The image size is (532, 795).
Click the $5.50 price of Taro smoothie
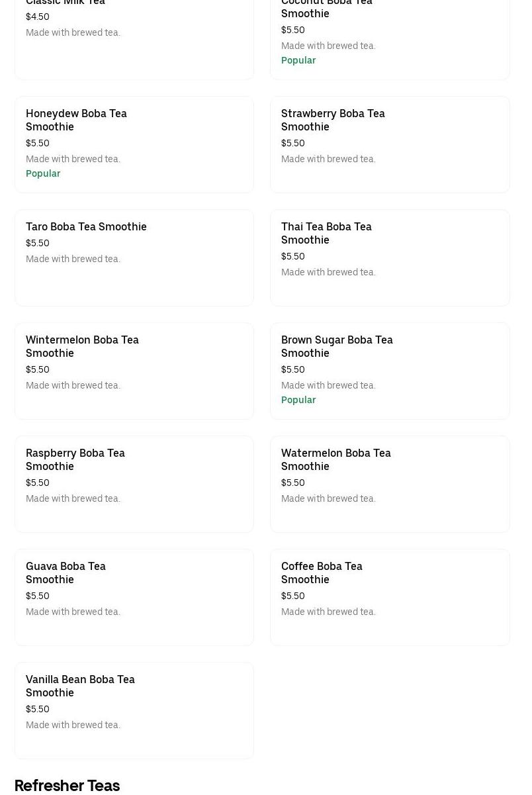pyautogui.click(x=38, y=243)
